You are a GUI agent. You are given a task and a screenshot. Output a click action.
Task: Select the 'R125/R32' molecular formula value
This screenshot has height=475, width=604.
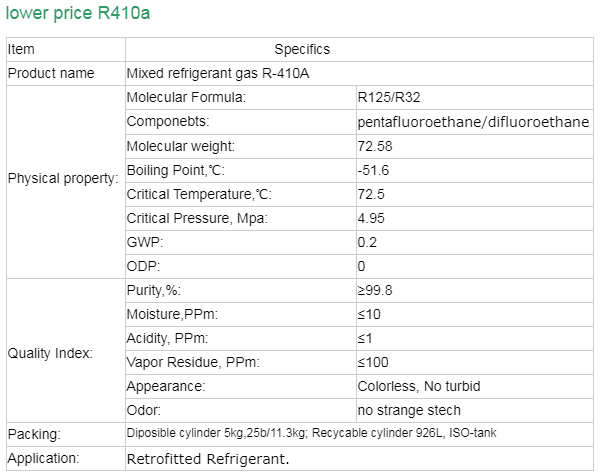coord(389,97)
